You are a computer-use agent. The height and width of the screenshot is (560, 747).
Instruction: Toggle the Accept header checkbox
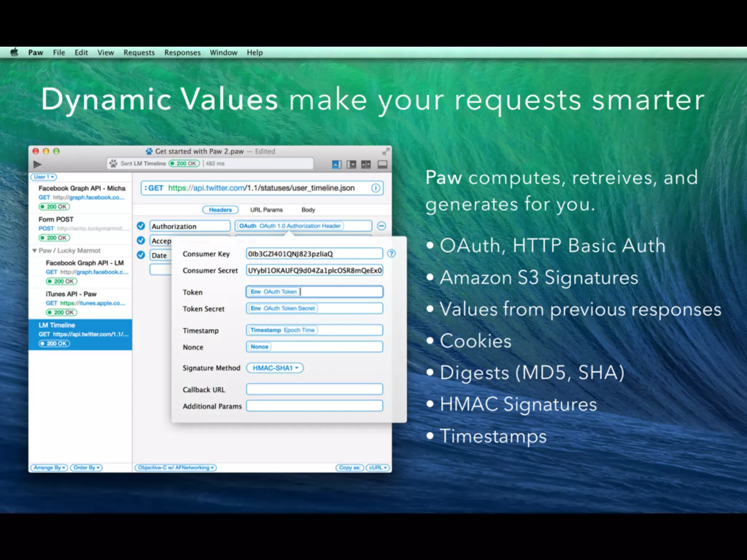pyautogui.click(x=141, y=241)
